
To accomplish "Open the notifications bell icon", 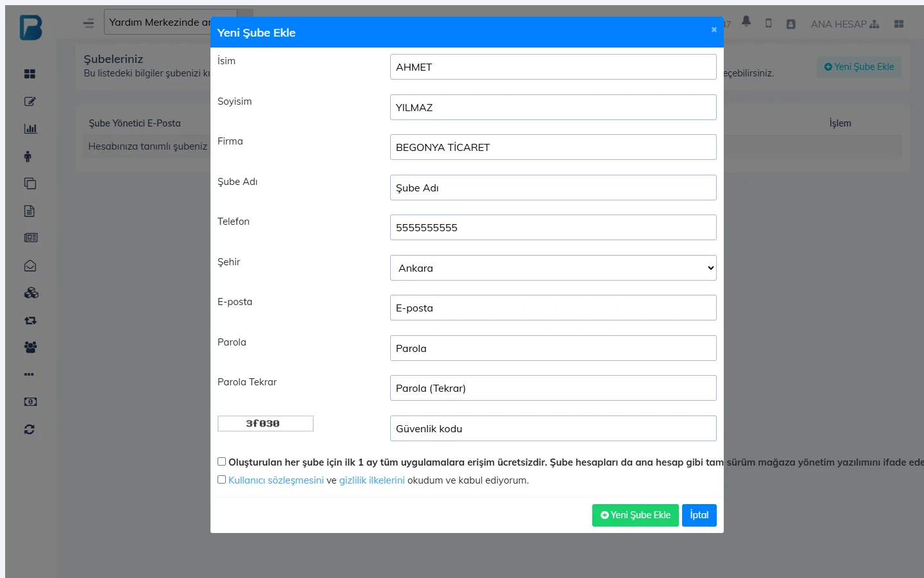I will [746, 21].
